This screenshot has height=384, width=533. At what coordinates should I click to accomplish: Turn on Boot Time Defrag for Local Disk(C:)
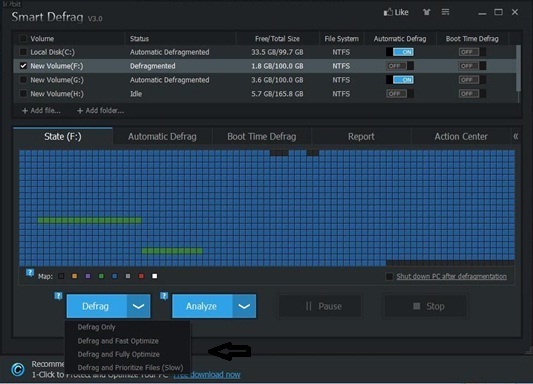click(472, 52)
